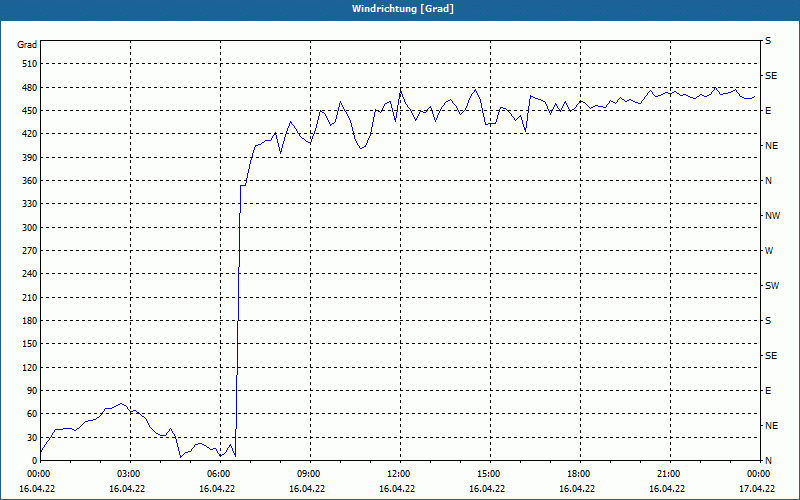Click the y-axis value '90'
Viewport: 800px width, 500px height.
click(x=32, y=391)
